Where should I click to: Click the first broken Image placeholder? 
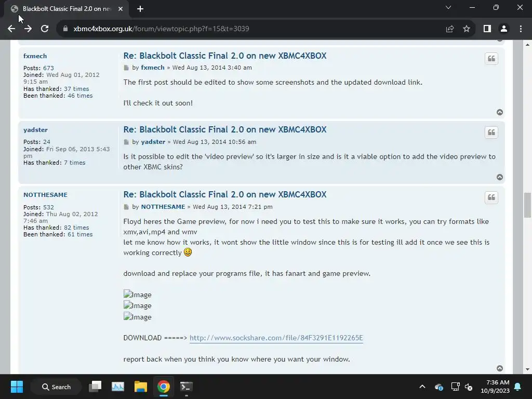pyautogui.click(x=137, y=295)
